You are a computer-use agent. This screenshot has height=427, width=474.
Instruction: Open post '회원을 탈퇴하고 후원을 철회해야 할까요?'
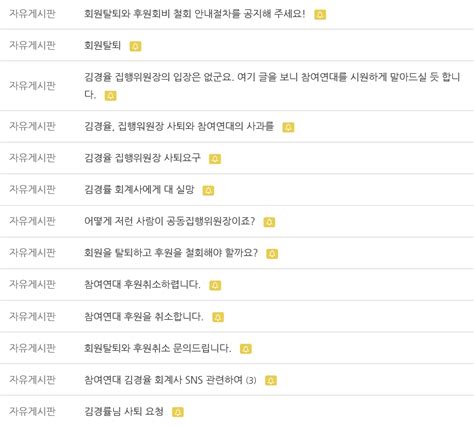pyautogui.click(x=171, y=253)
